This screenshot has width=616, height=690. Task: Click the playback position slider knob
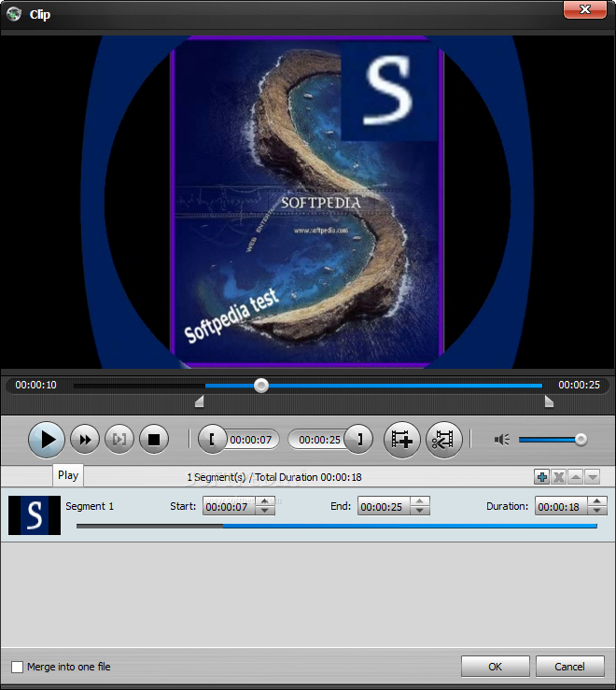tap(261, 386)
